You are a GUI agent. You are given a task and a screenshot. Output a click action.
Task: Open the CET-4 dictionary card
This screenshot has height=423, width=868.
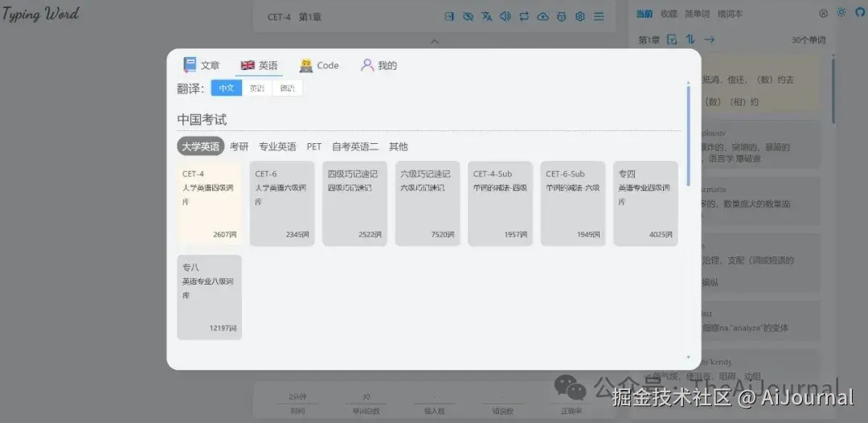(x=209, y=203)
